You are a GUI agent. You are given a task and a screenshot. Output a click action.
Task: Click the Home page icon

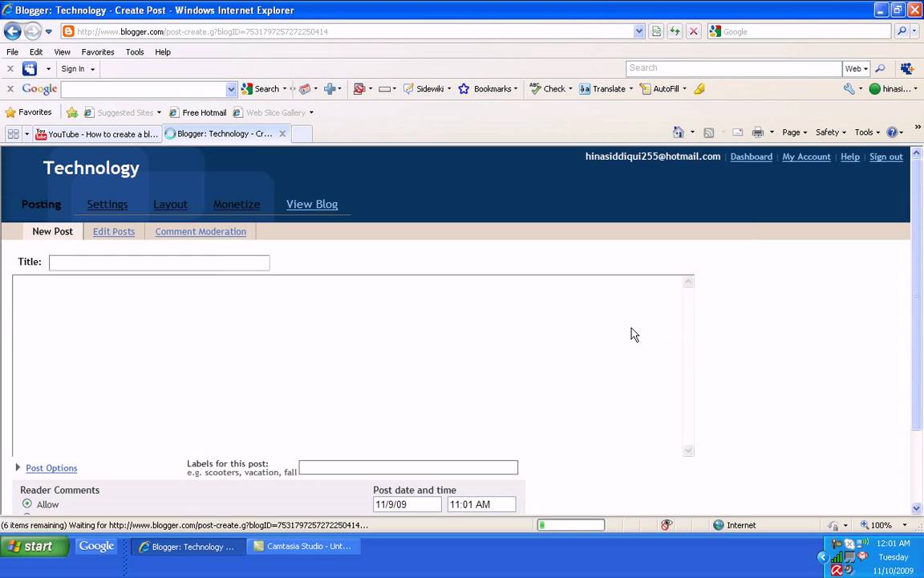tap(679, 132)
